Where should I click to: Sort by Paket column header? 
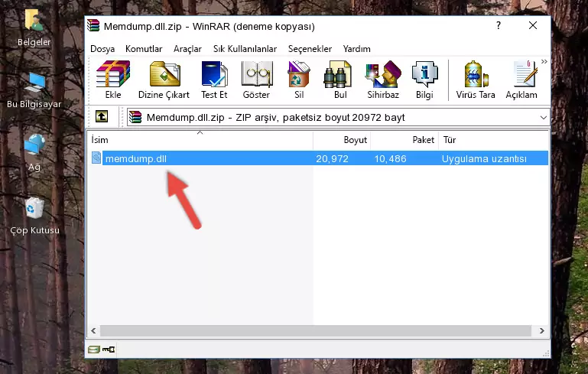click(x=404, y=140)
